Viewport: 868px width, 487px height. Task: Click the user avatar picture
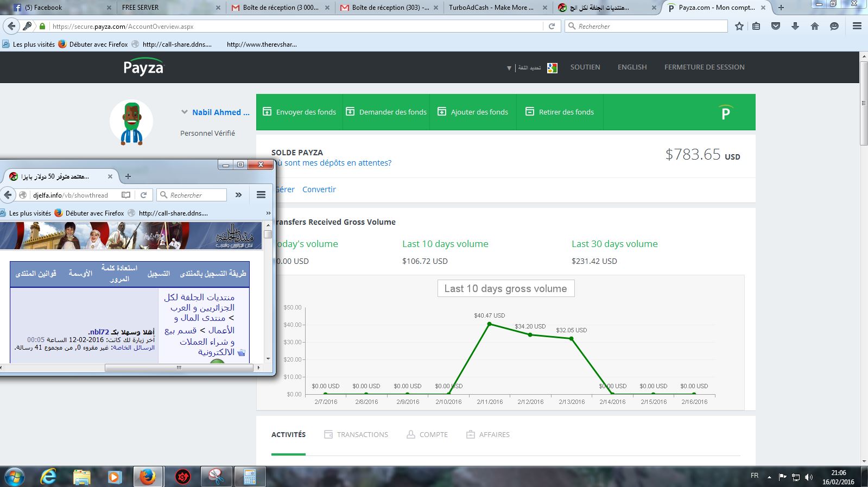click(x=131, y=123)
